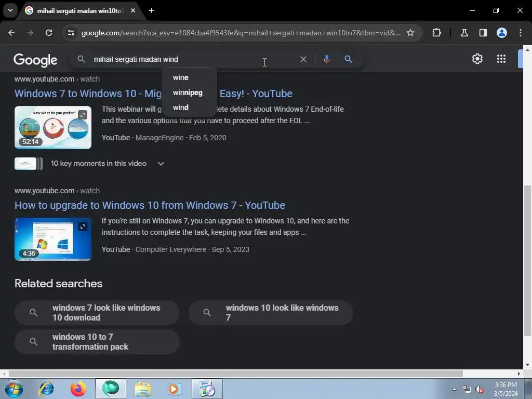This screenshot has height=399, width=532.
Task: Open the disc installer taskbar item
Action: [207, 389]
